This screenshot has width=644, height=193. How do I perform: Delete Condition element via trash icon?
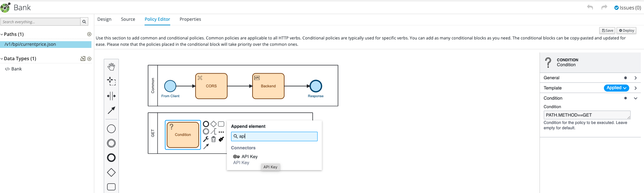coord(213,139)
